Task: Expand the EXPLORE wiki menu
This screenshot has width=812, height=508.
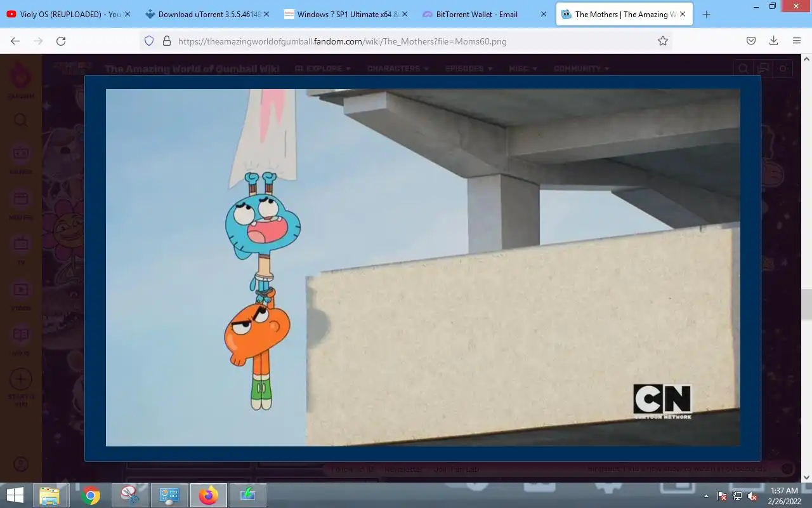Action: [x=323, y=69]
